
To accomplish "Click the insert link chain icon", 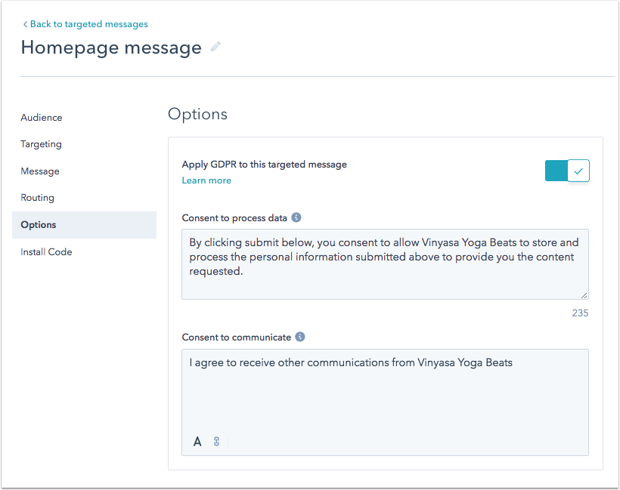I will click(216, 441).
